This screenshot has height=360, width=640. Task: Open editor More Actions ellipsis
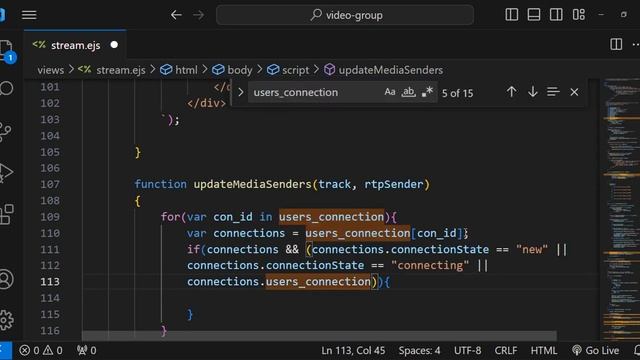(635, 44)
